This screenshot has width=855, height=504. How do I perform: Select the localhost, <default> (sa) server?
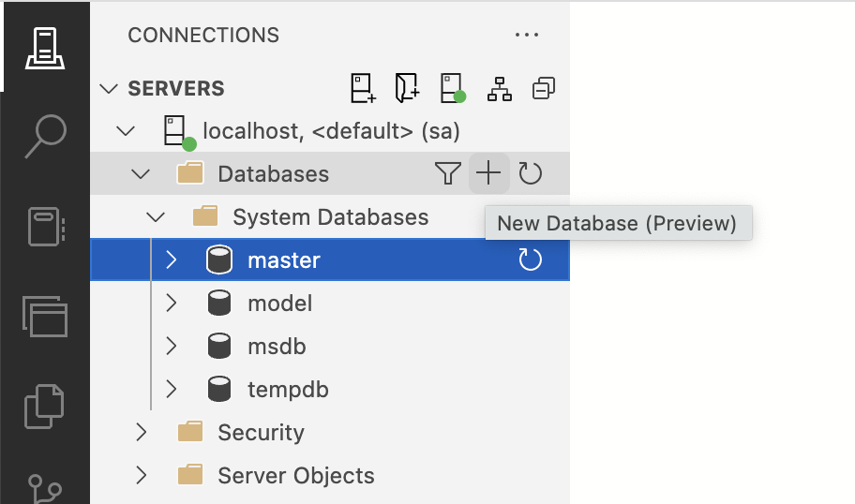coord(332,131)
